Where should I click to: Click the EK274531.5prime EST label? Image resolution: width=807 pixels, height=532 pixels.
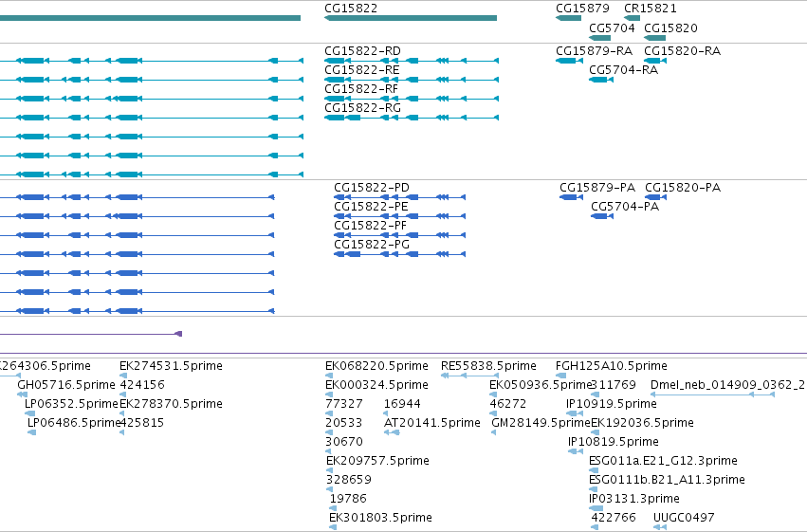click(171, 366)
